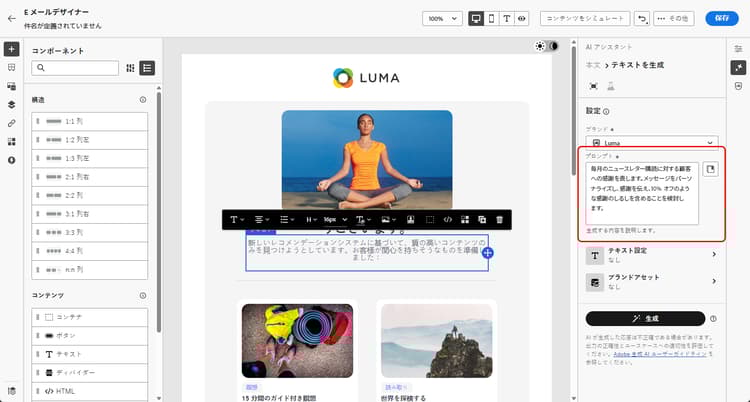Switch component list to list view
The image size is (750, 402).
point(147,68)
